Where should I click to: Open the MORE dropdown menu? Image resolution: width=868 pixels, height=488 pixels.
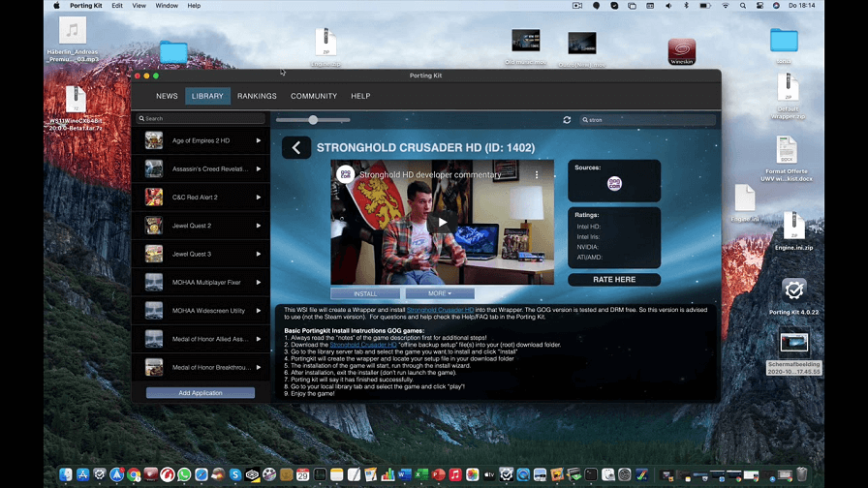pos(440,293)
